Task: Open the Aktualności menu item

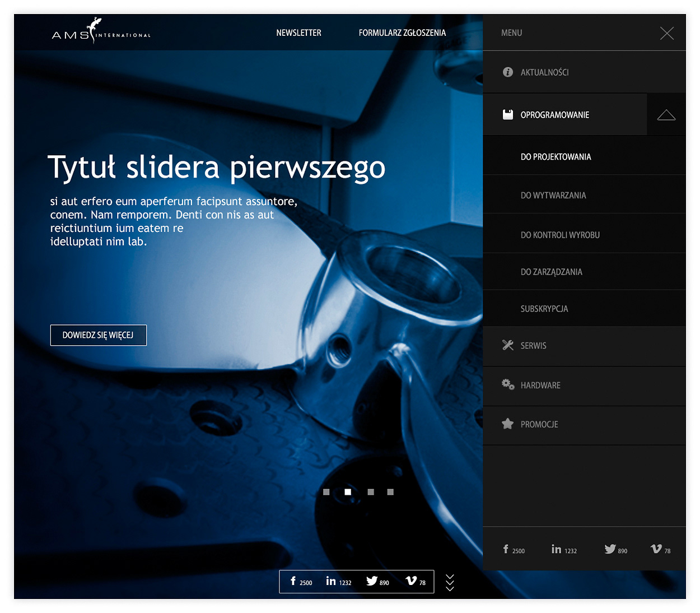Action: tap(584, 72)
